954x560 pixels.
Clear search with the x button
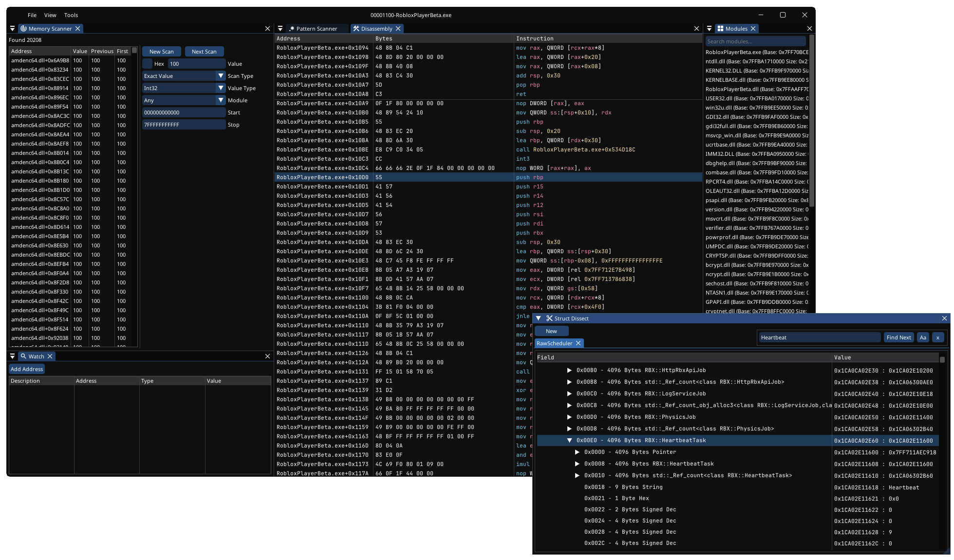point(937,337)
